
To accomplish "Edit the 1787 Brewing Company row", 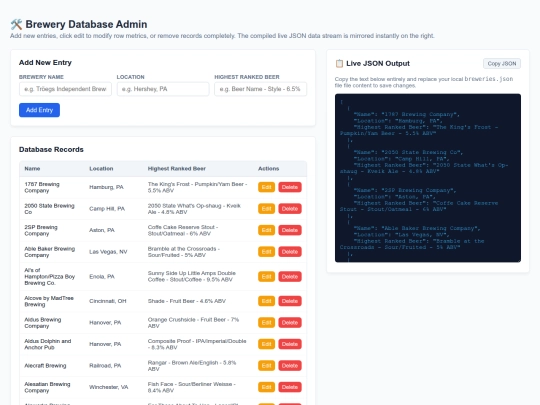I will (266, 187).
